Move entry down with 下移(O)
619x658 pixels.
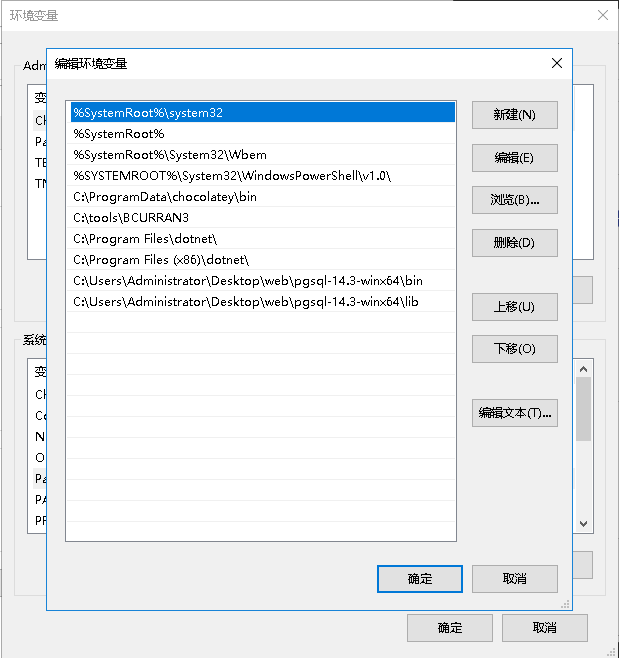click(515, 349)
